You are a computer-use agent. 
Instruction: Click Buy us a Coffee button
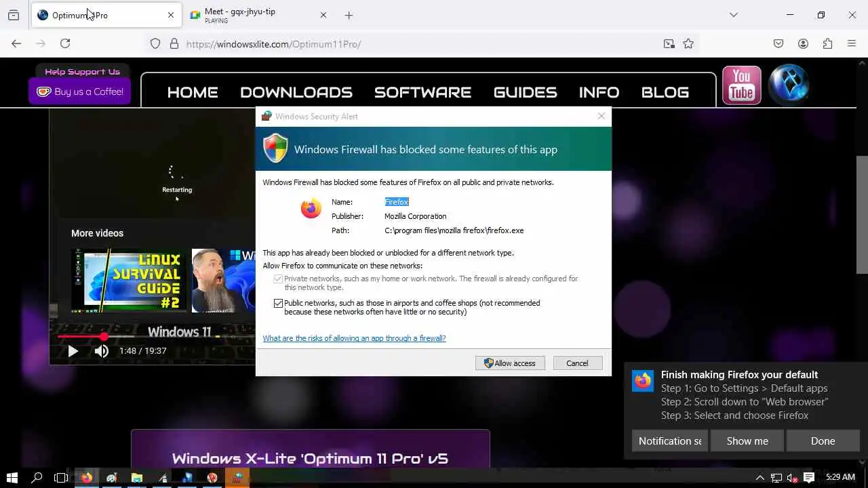pyautogui.click(x=79, y=91)
